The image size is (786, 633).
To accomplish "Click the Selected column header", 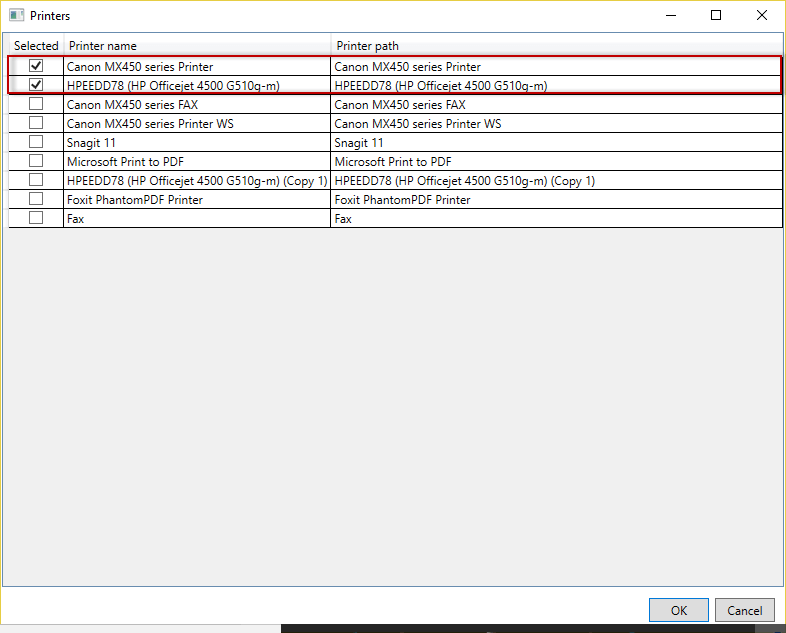I will (x=36, y=46).
